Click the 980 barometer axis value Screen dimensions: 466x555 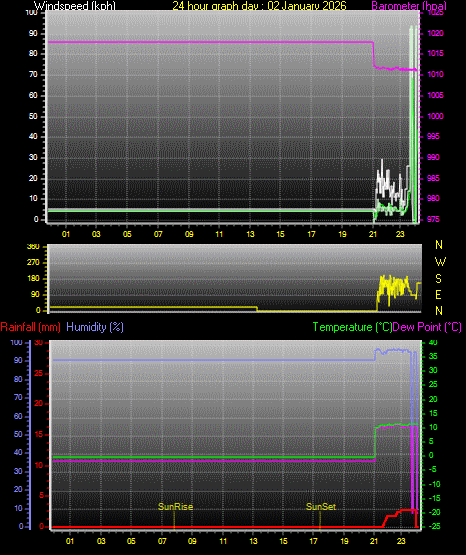pos(433,198)
